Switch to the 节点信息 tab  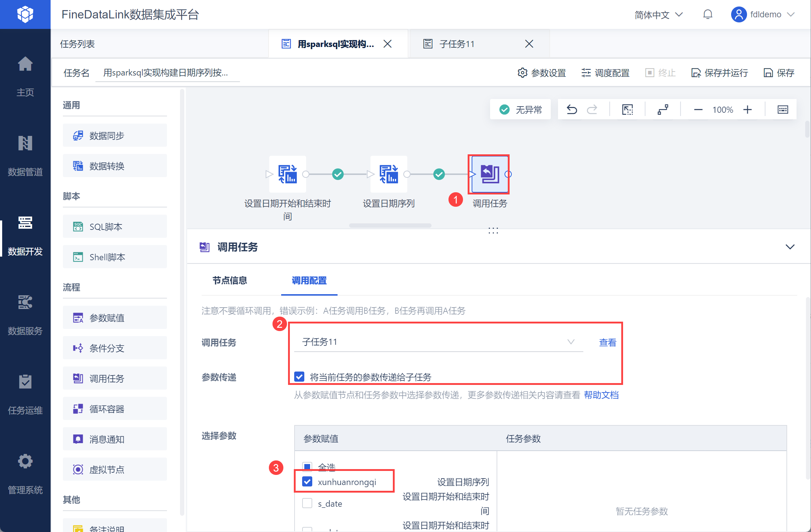point(230,280)
